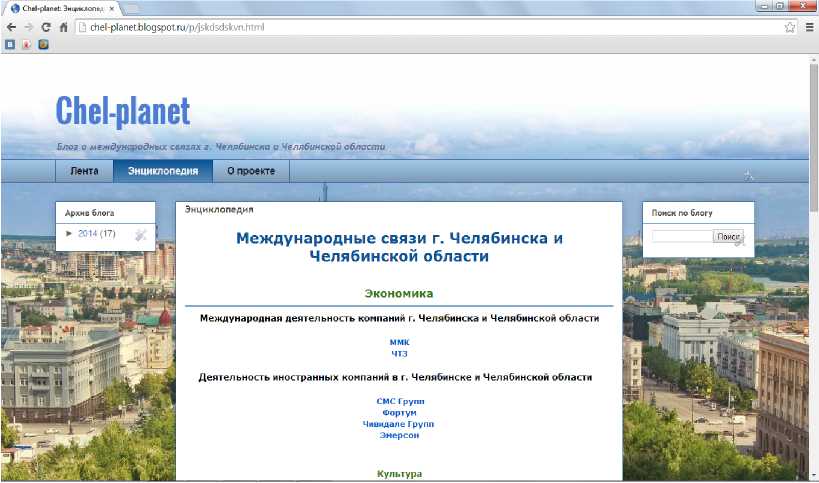Click the page vertical scrollbar thumb
819x483 pixels.
tap(813, 138)
